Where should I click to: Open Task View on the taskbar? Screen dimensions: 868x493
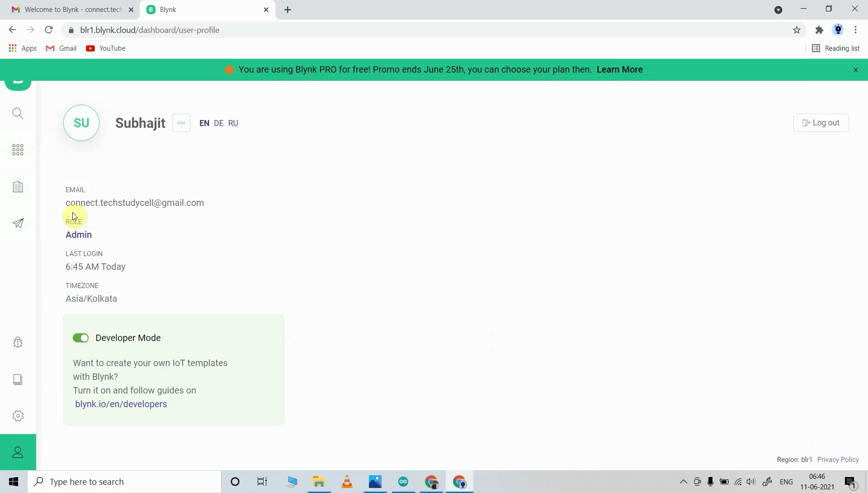pyautogui.click(x=262, y=482)
